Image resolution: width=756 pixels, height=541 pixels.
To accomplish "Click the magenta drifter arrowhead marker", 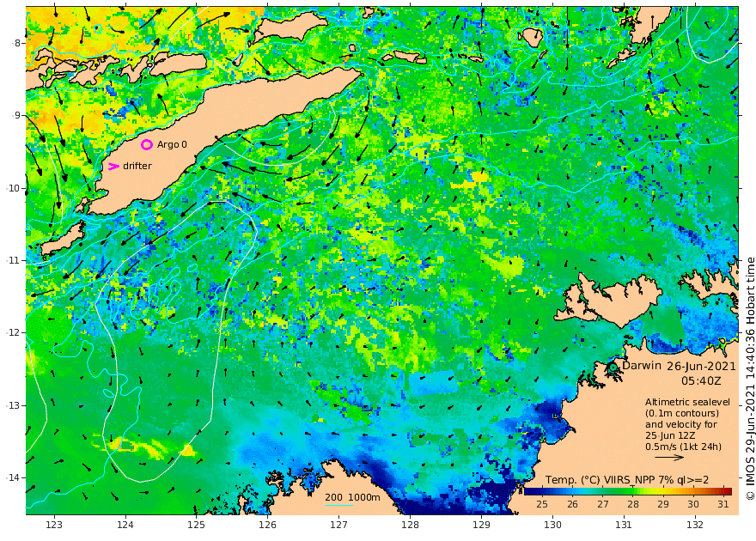I will 113,167.
